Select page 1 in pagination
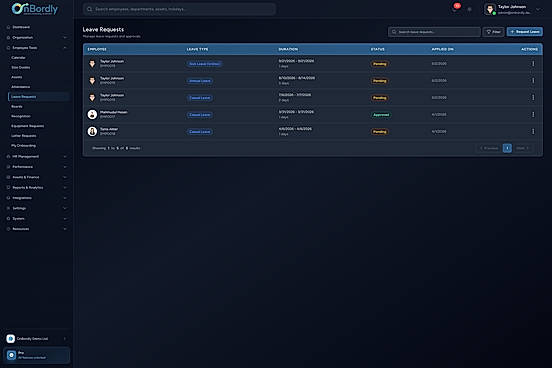552x368 pixels. [x=507, y=148]
